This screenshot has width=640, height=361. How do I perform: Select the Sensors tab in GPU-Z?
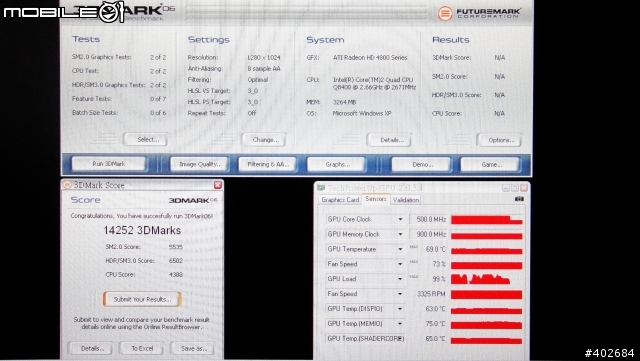pos(376,199)
